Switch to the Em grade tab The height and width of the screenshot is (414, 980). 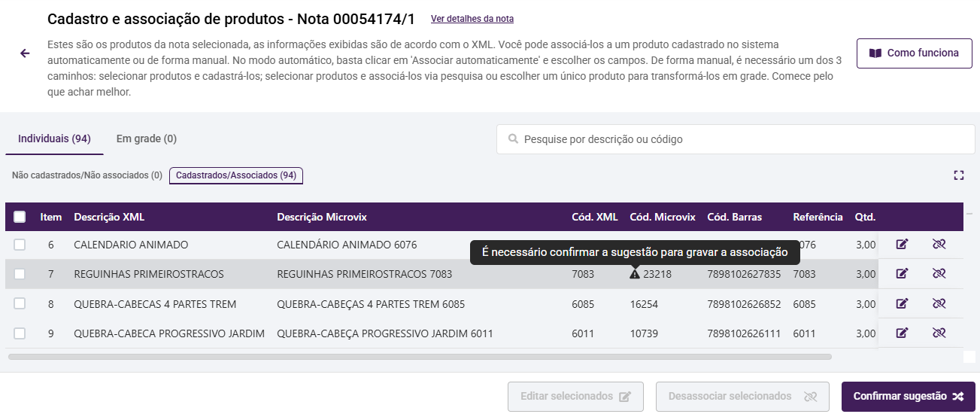(x=146, y=139)
